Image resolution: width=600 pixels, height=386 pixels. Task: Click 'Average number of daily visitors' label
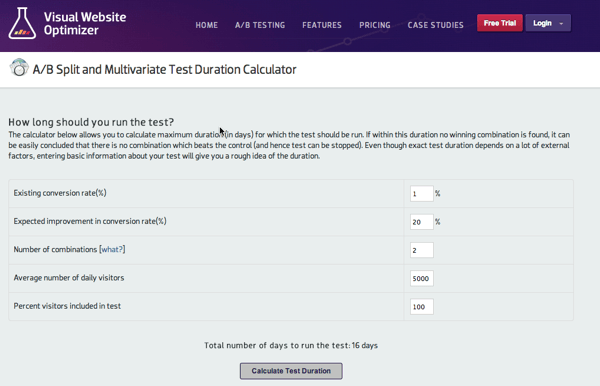pyautogui.click(x=69, y=278)
